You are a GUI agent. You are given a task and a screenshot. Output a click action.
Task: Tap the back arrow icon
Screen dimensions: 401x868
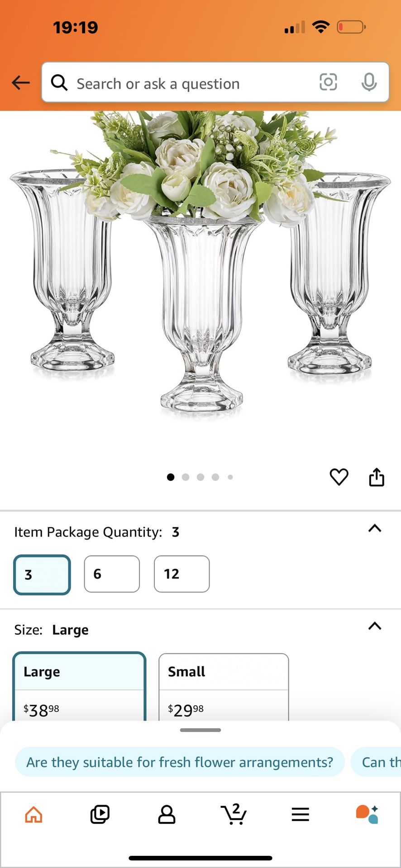pyautogui.click(x=21, y=83)
